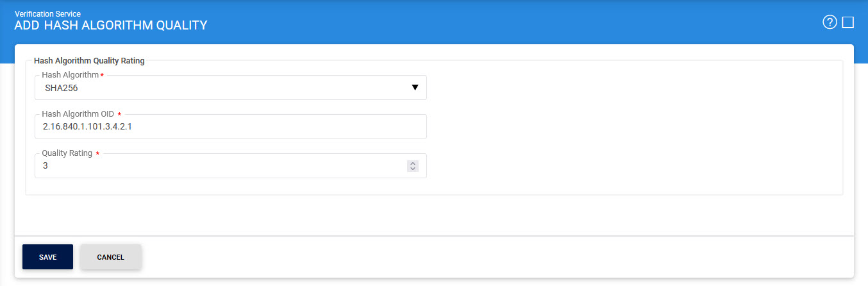Click the SHA256 selected value
Viewport: 868px width, 286px height.
62,88
